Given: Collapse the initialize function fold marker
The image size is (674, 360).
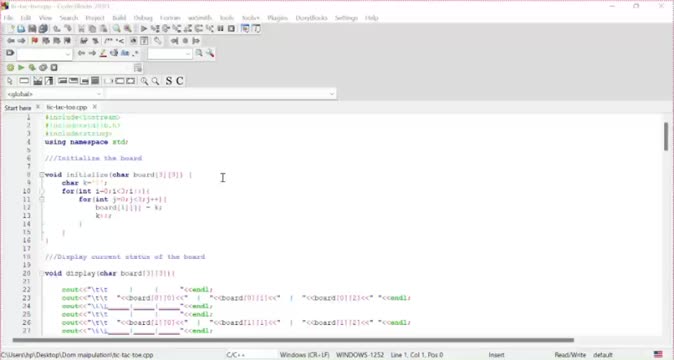Looking at the screenshot, I should click(x=42, y=175).
